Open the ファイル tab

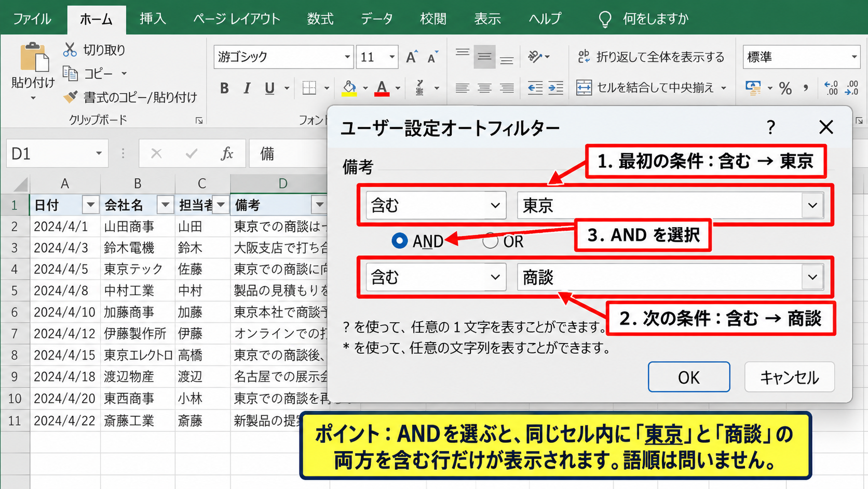coord(32,19)
